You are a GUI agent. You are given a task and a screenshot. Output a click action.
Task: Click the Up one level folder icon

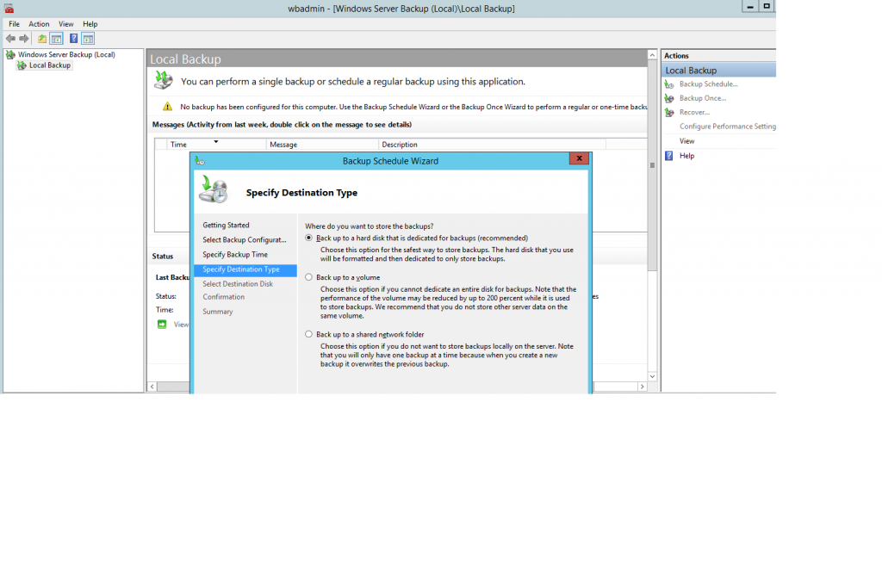coord(42,39)
